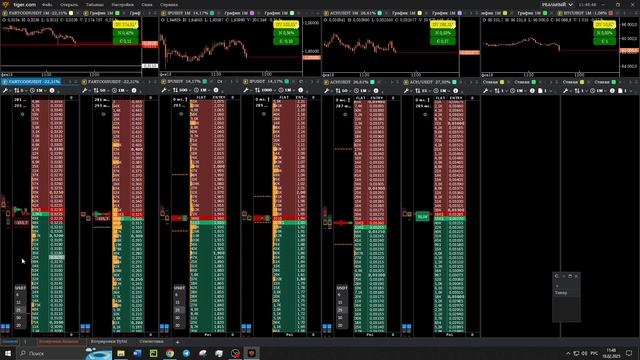Open the Окна menu
The image size is (640, 360).
pyautogui.click(x=147, y=4)
